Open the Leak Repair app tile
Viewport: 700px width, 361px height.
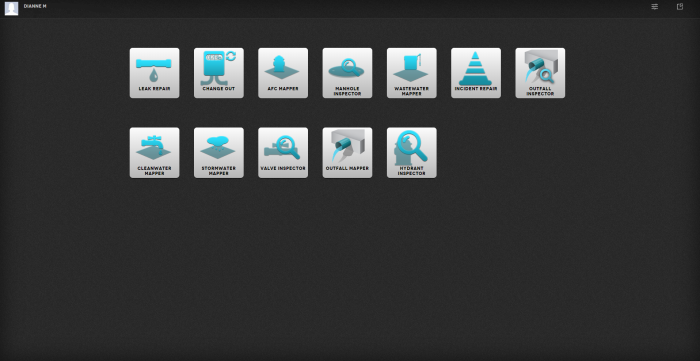point(154,73)
